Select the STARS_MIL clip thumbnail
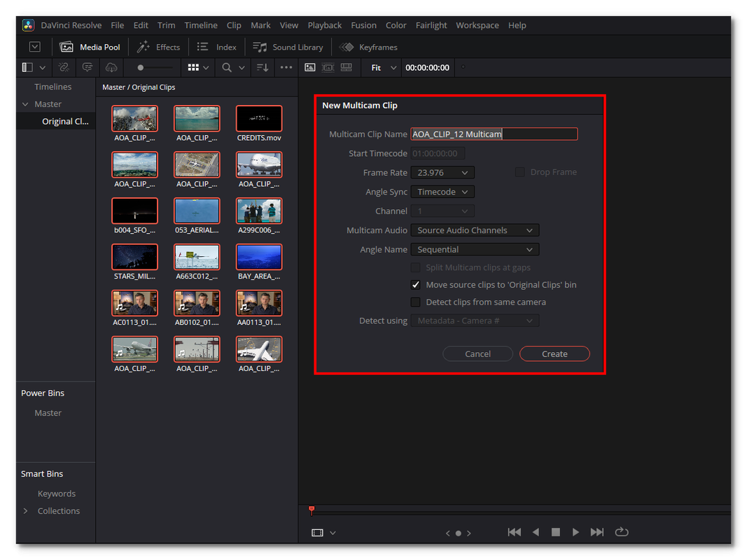747x560 pixels. [134, 257]
